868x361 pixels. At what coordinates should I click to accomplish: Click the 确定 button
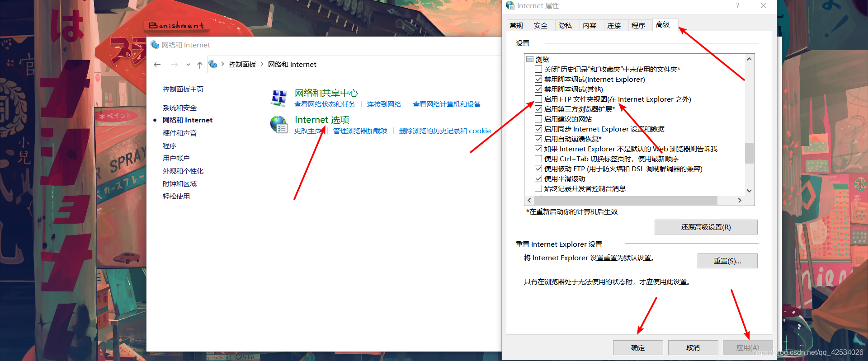point(638,347)
